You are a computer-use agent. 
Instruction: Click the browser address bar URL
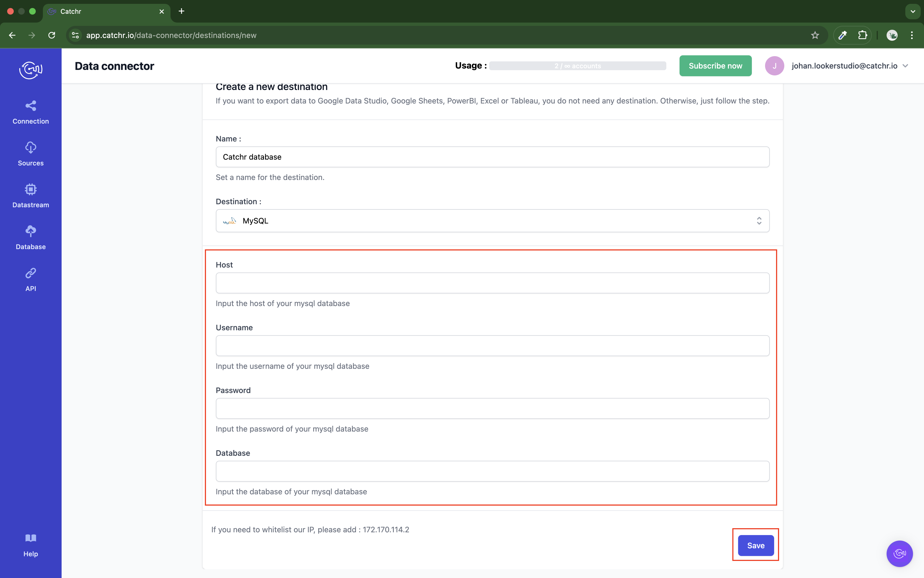click(171, 35)
